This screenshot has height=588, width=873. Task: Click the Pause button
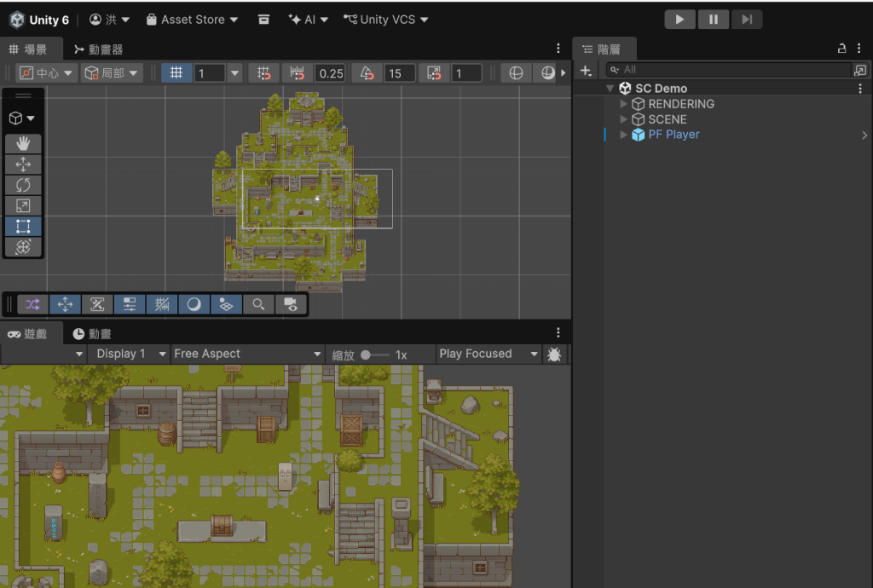pyautogui.click(x=714, y=20)
